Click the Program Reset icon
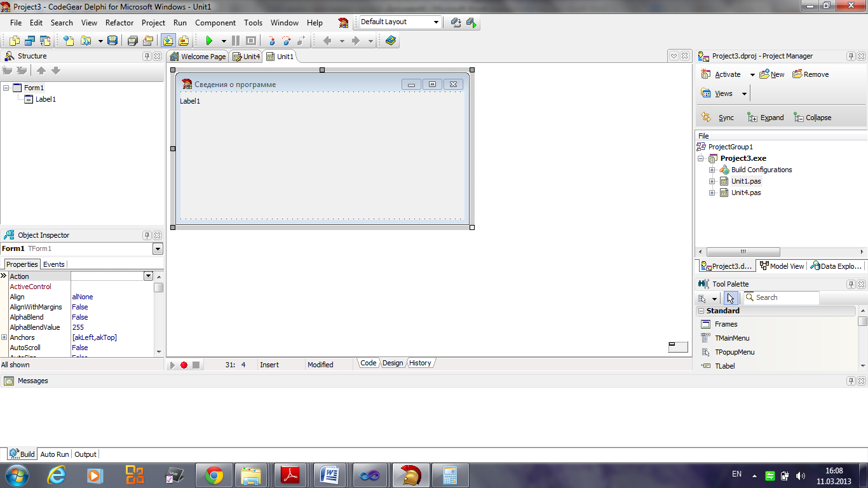868x488 pixels. (251, 41)
